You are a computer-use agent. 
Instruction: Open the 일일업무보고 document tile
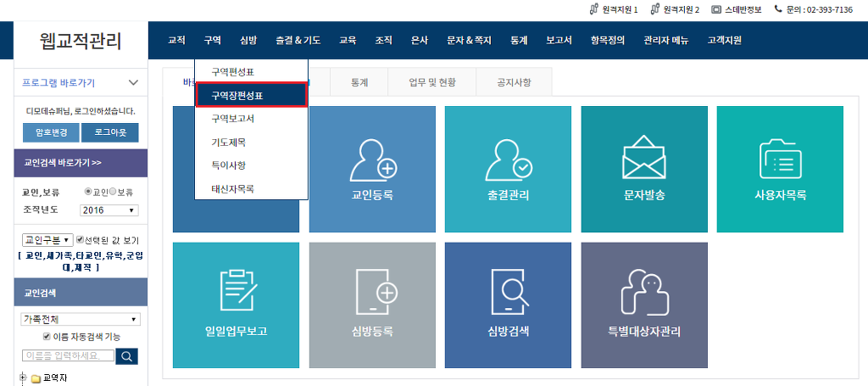[236, 305]
